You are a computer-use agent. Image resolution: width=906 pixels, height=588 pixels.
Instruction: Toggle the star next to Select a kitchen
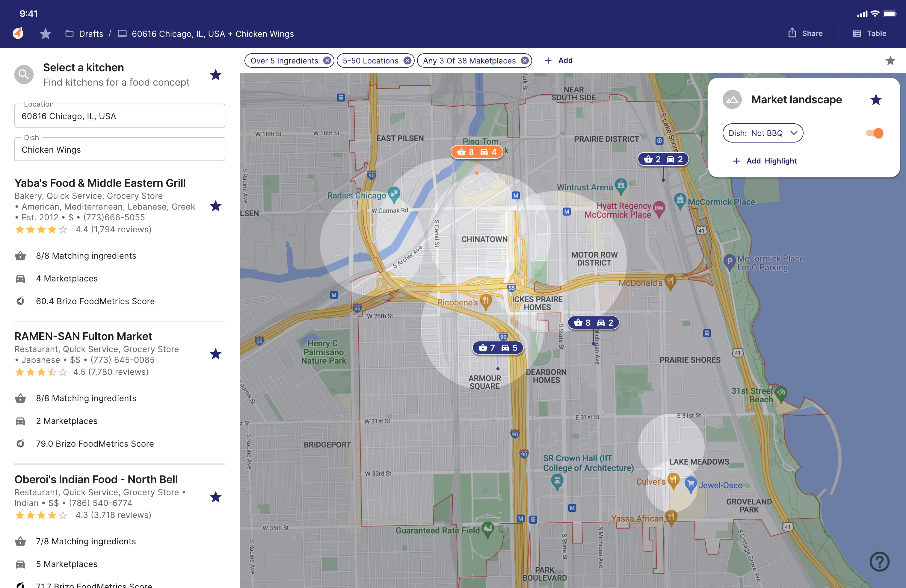[x=215, y=75]
